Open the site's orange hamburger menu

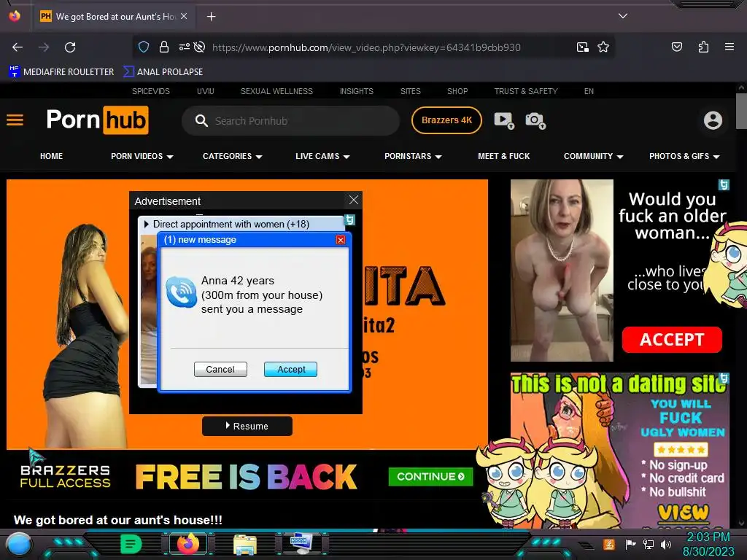coord(15,120)
